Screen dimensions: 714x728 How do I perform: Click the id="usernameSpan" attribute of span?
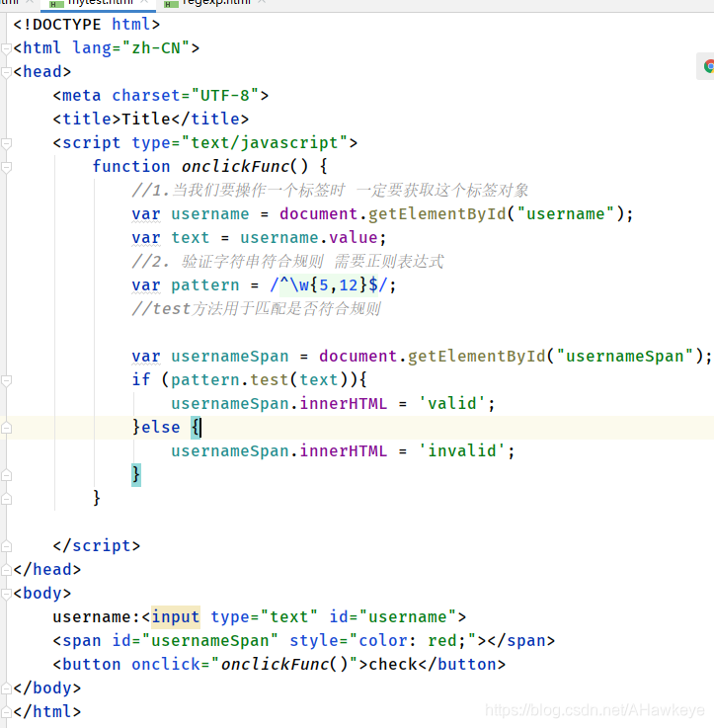(x=195, y=641)
